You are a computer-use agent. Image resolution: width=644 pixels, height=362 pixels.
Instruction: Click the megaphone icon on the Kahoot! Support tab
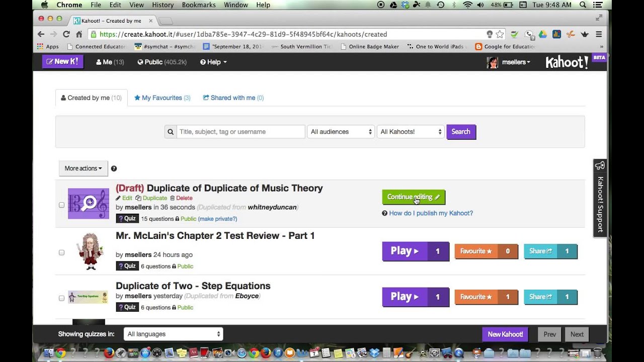click(x=600, y=166)
